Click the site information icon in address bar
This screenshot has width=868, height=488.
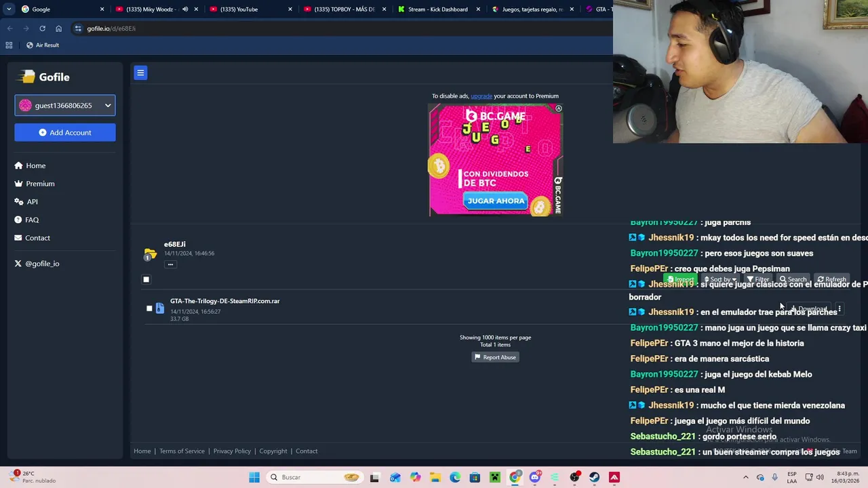coord(78,28)
